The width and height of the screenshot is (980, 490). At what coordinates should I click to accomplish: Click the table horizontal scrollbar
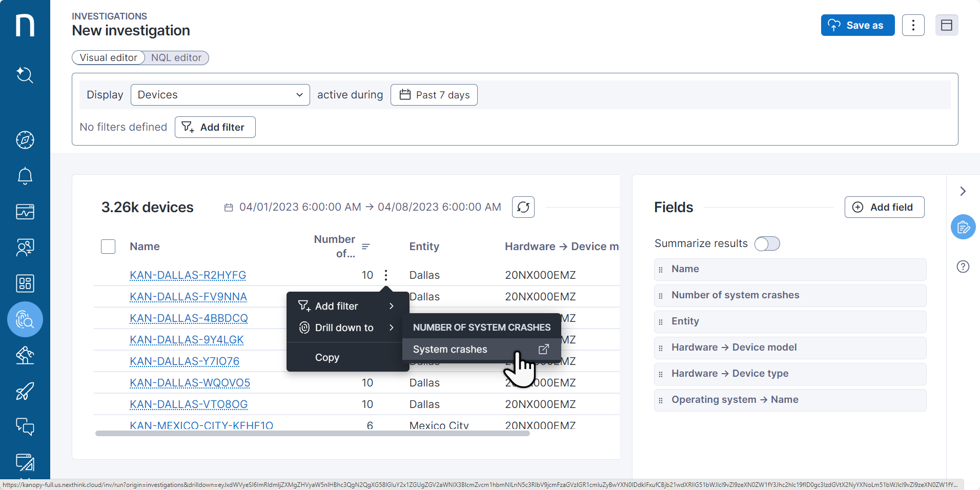pyautogui.click(x=312, y=434)
